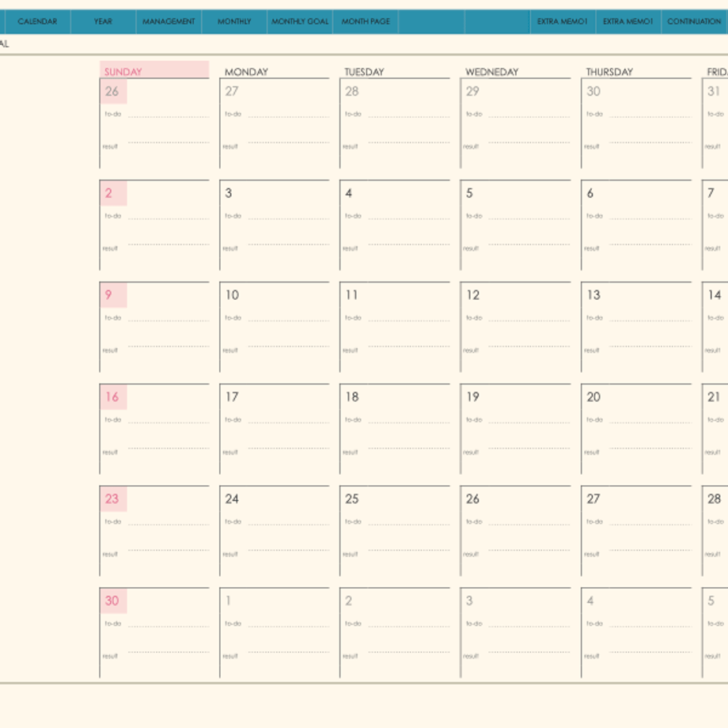The width and height of the screenshot is (728, 728).
Task: Click the result line for Sunday 16
Action: click(168, 448)
